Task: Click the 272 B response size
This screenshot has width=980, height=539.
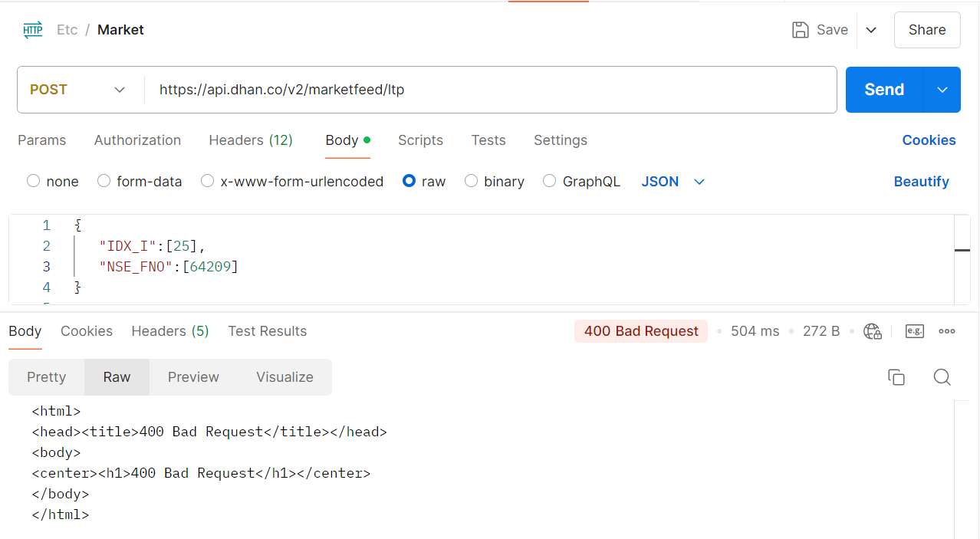Action: pyautogui.click(x=821, y=331)
